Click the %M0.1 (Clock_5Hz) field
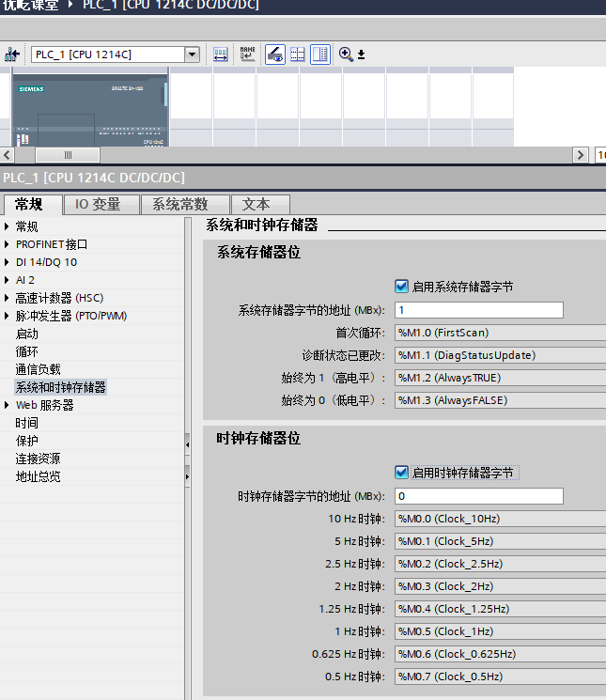The width and height of the screenshot is (606, 700). tap(500, 541)
